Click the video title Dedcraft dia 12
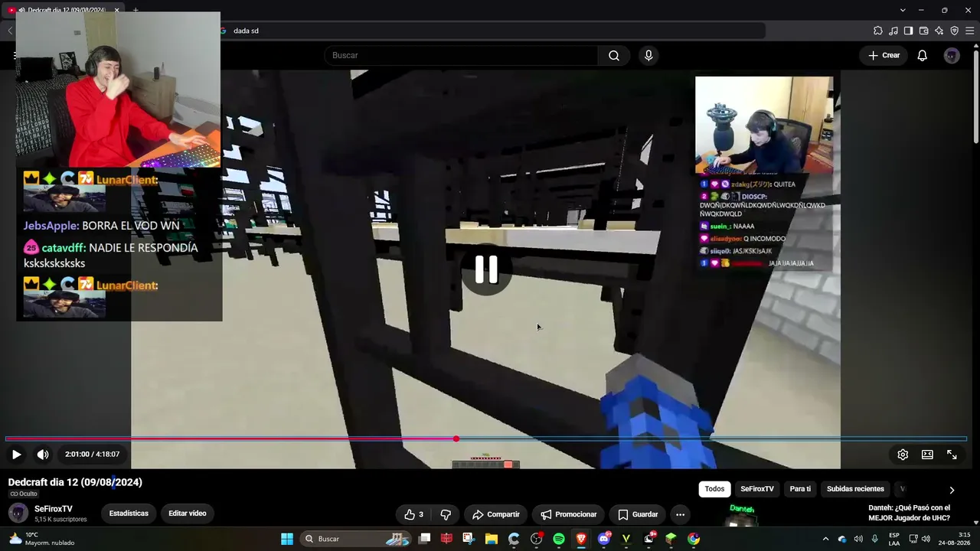The image size is (980, 551). click(75, 482)
